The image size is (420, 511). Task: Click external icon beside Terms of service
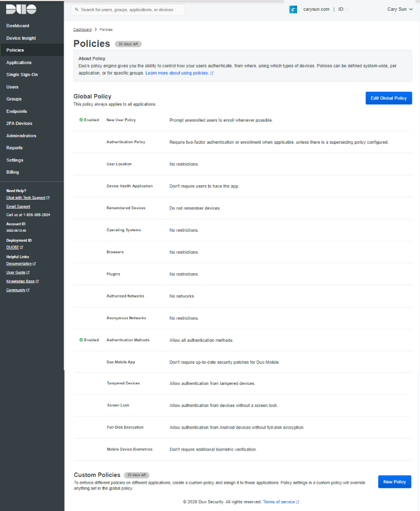pos(297,502)
